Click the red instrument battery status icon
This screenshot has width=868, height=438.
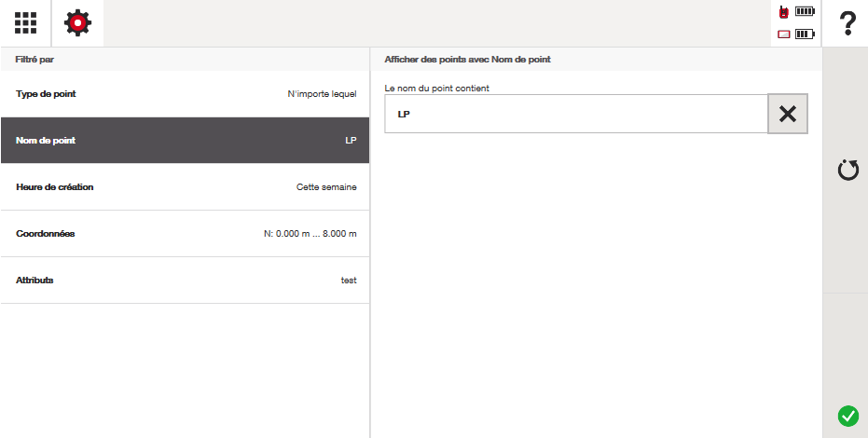(x=784, y=12)
